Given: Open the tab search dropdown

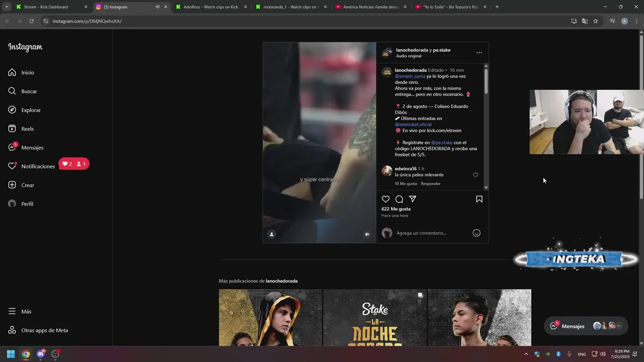Looking at the screenshot, I should [x=7, y=7].
